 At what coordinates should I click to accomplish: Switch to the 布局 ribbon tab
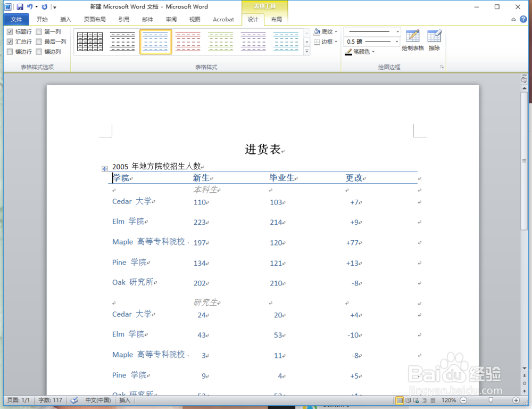276,19
